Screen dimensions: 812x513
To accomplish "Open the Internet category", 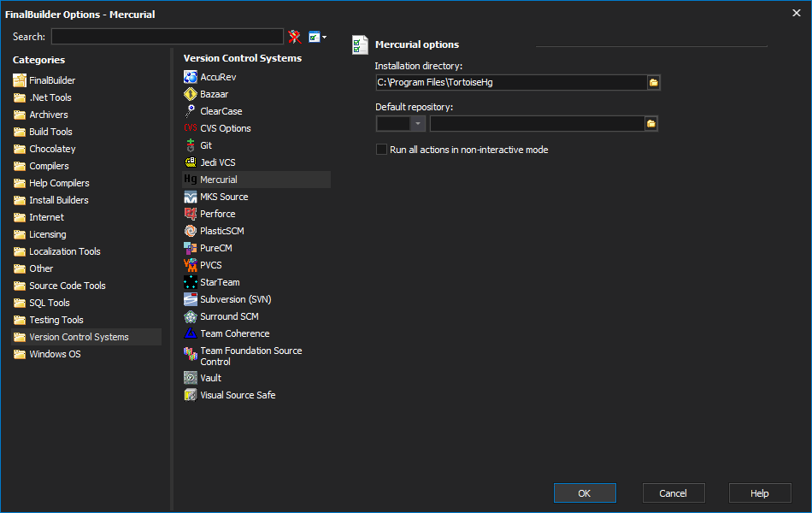I will 47,217.
